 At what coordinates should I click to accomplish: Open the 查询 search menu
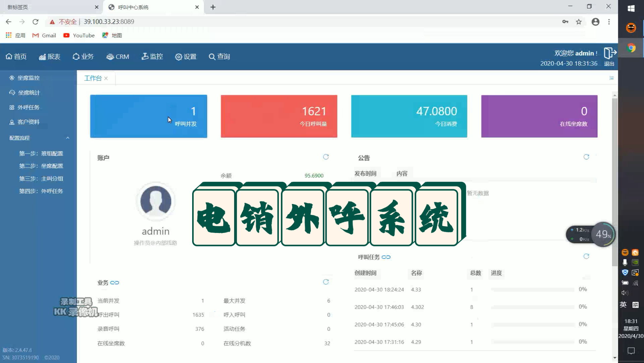(x=219, y=56)
